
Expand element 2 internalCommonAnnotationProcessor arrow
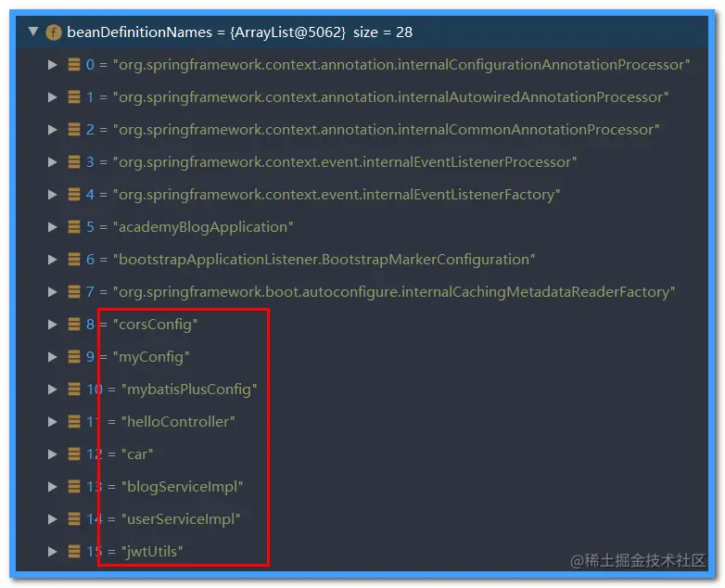(x=53, y=130)
